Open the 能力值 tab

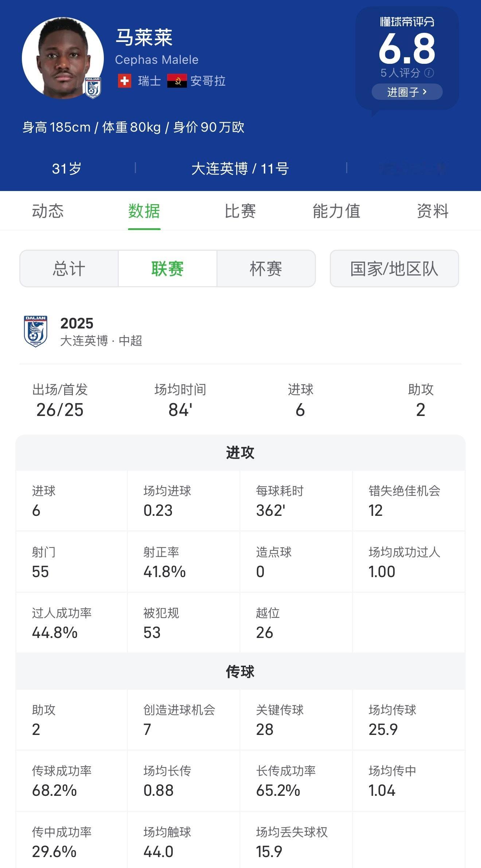point(336,211)
